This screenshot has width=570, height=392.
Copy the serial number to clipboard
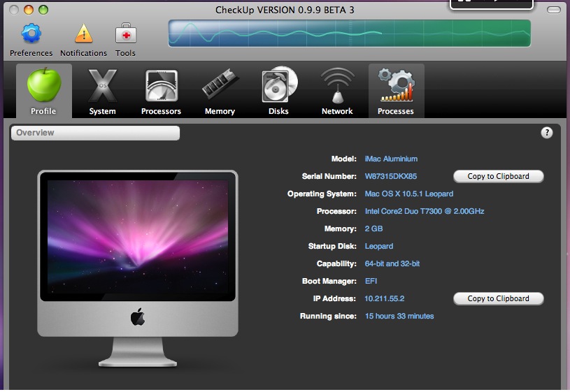[499, 176]
